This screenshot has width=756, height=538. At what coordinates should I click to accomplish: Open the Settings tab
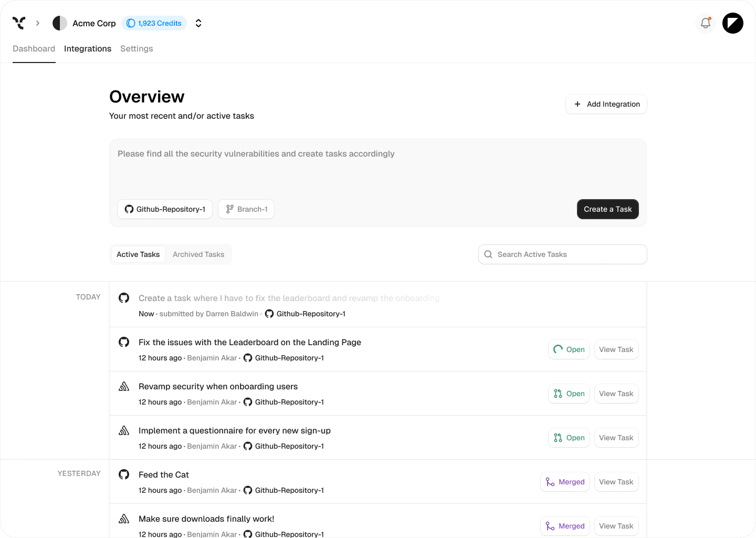[x=136, y=48]
